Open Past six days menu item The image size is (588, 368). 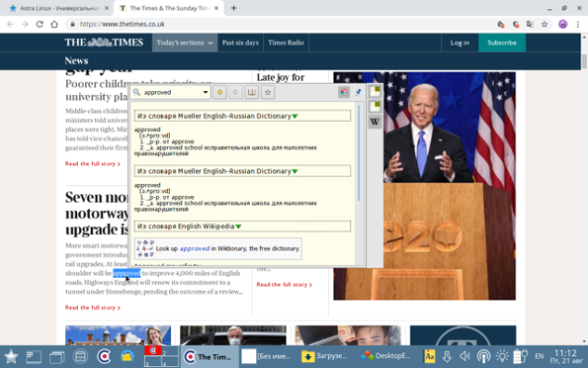click(240, 43)
